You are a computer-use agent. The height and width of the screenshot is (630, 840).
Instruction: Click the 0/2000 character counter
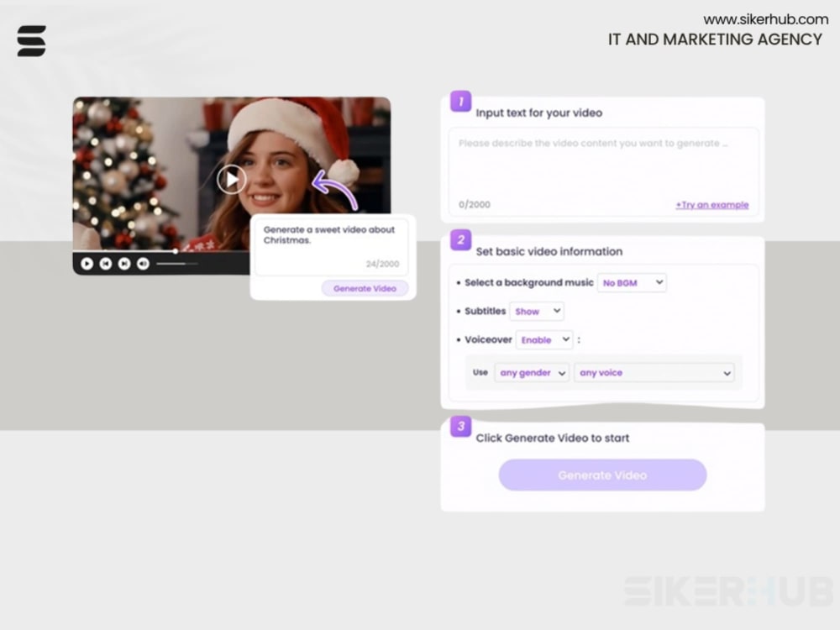(474, 205)
